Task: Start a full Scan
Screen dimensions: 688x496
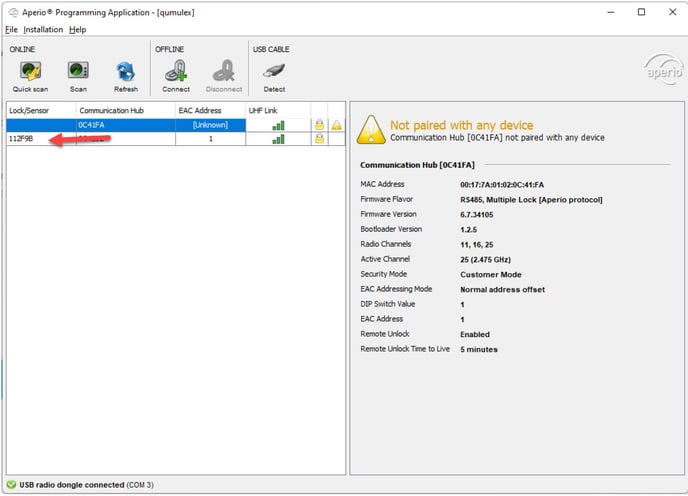Action: [x=78, y=77]
